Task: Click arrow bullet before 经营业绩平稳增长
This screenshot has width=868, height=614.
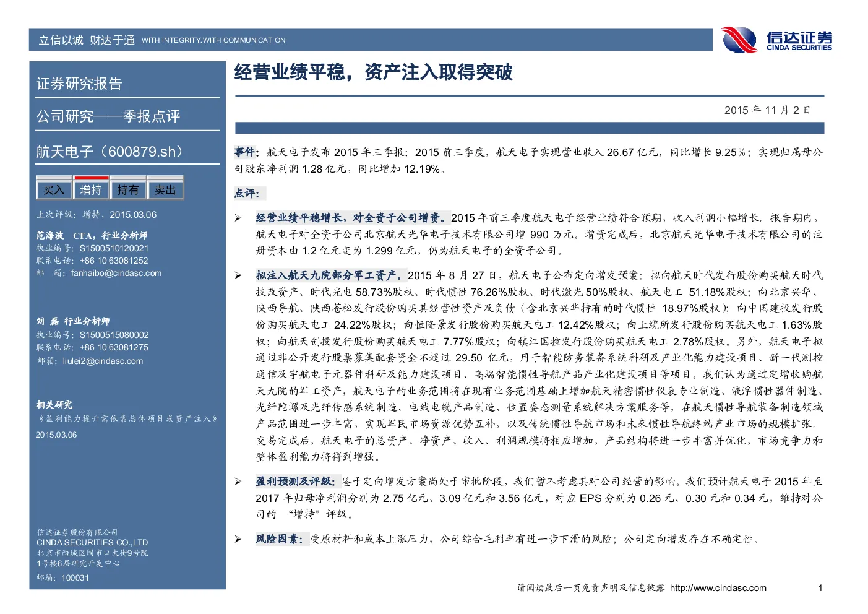Action: click(238, 218)
